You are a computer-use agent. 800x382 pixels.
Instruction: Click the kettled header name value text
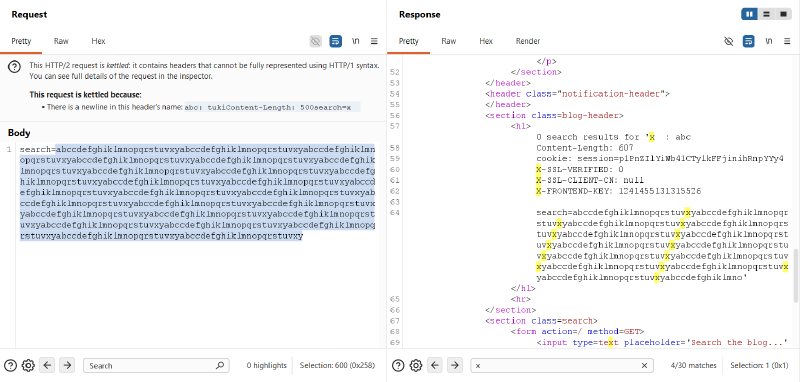pyautogui.click(x=268, y=107)
